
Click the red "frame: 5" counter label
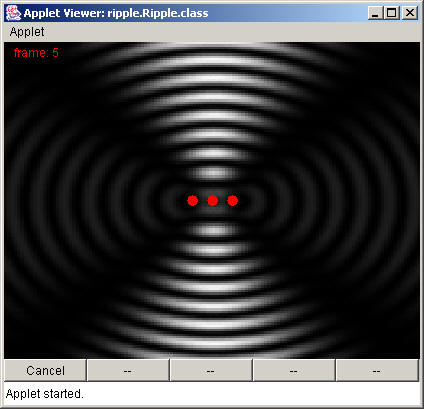pyautogui.click(x=36, y=53)
